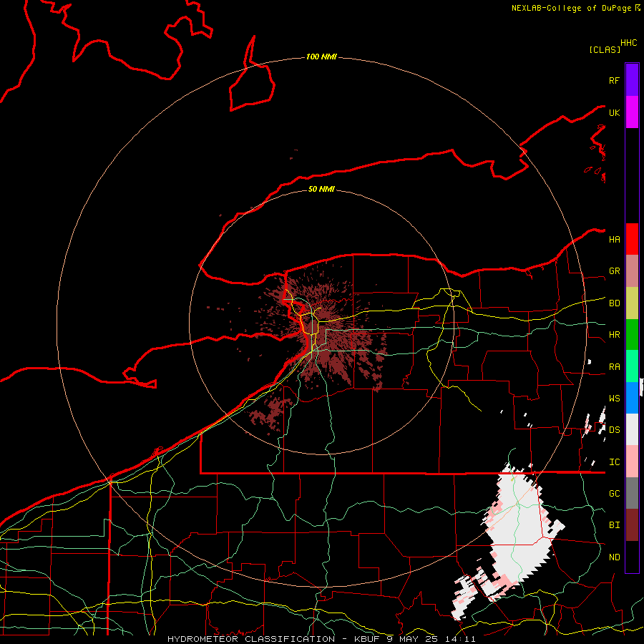Image resolution: width=644 pixels, height=644 pixels.
Task: Click the GR legend color swatch
Action: (x=632, y=271)
